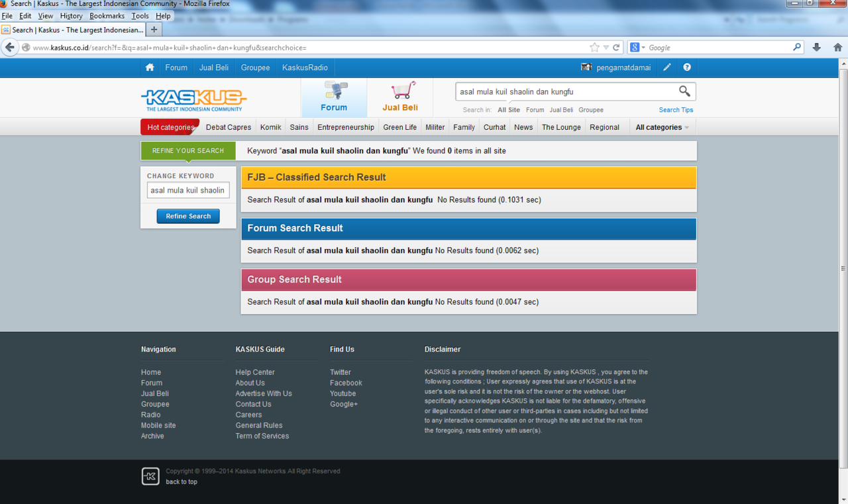Open the Search Tips link
Image resolution: width=848 pixels, height=504 pixels.
(x=676, y=110)
